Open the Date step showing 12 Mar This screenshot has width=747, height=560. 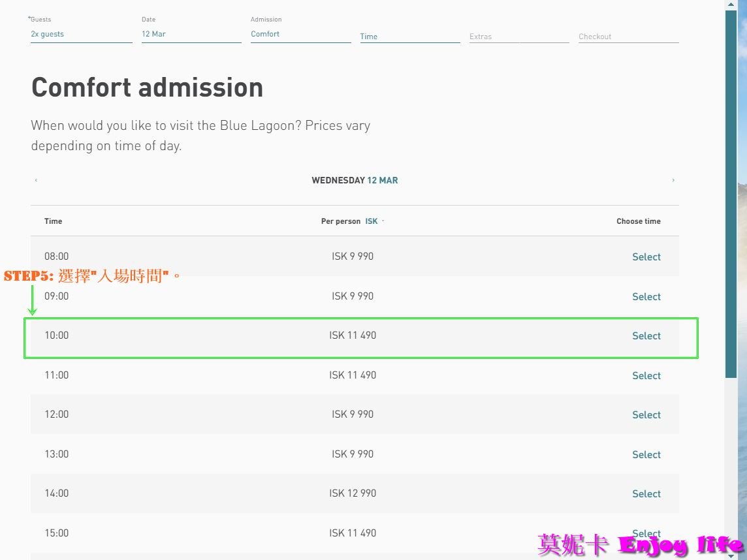(x=191, y=34)
